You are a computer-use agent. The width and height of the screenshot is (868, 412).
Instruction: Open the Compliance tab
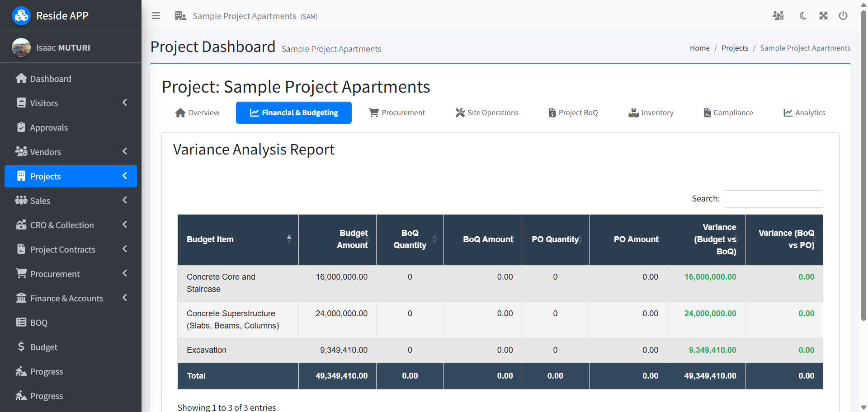coord(728,112)
